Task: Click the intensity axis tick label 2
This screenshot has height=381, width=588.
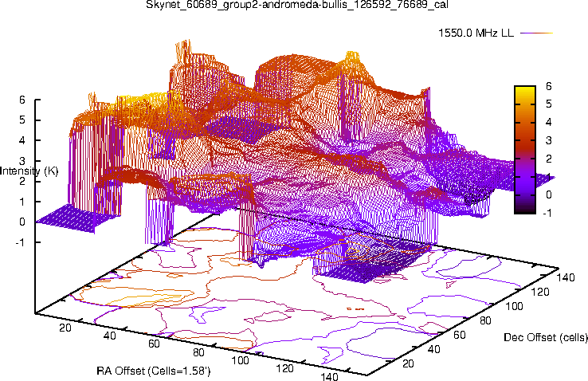Action: [x=22, y=181]
